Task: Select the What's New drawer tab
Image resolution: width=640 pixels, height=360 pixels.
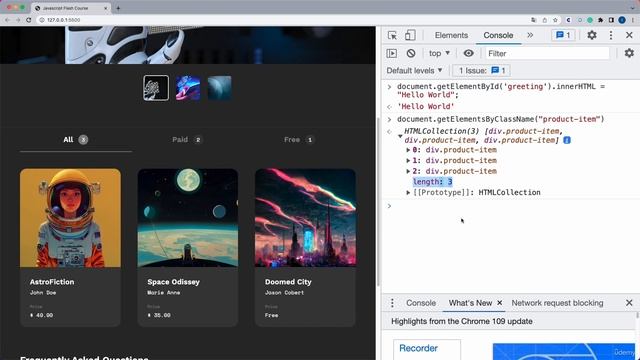Action: [x=470, y=303]
